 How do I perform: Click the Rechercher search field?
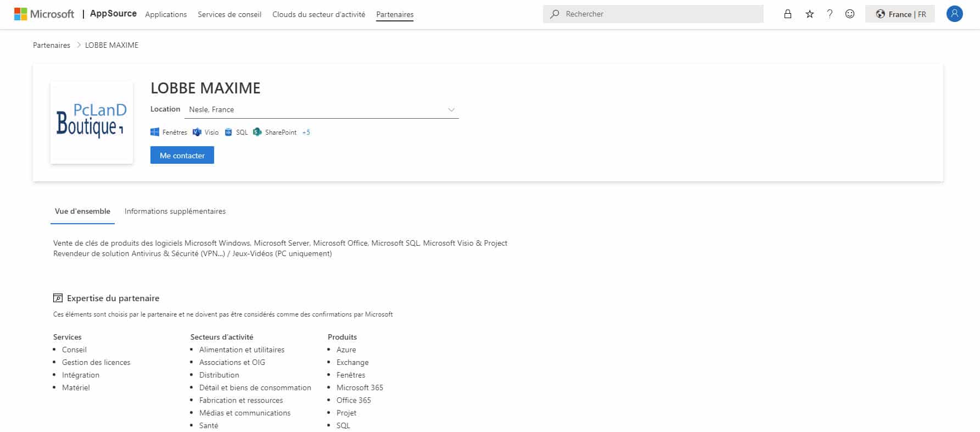[x=653, y=14]
